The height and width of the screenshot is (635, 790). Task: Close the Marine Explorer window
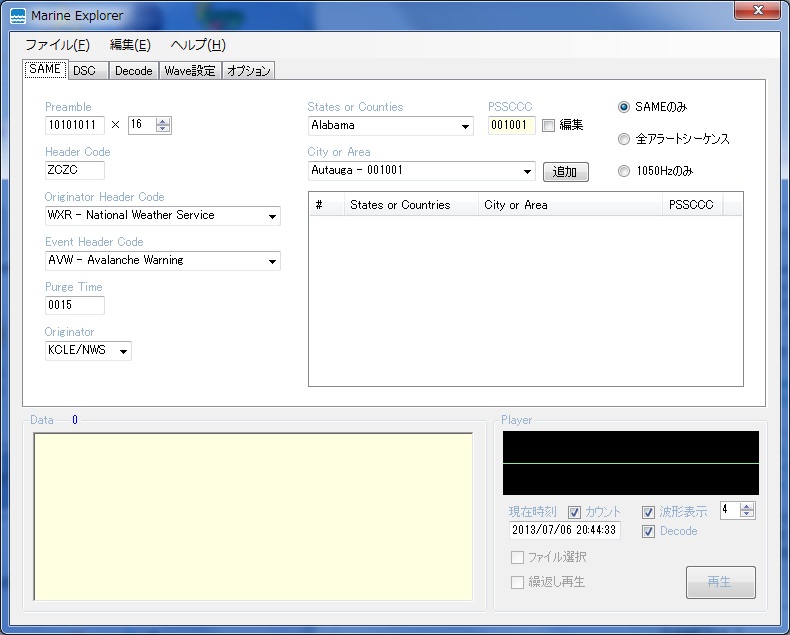coord(758,10)
